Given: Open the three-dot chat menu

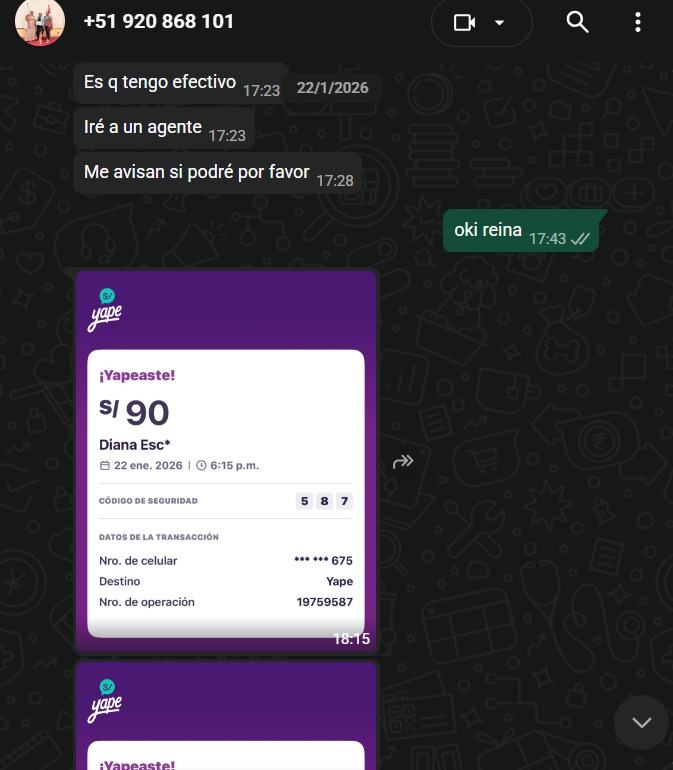Looking at the screenshot, I should 638,22.
